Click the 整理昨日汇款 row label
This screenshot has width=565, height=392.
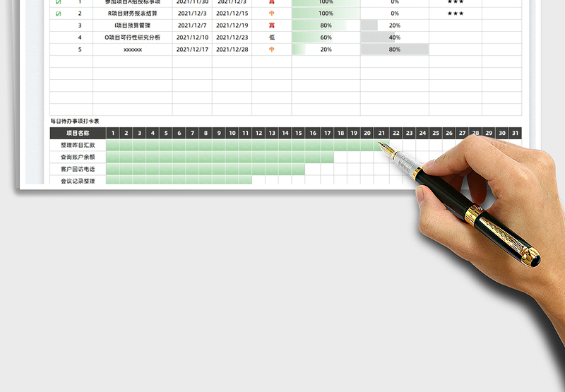coord(78,145)
